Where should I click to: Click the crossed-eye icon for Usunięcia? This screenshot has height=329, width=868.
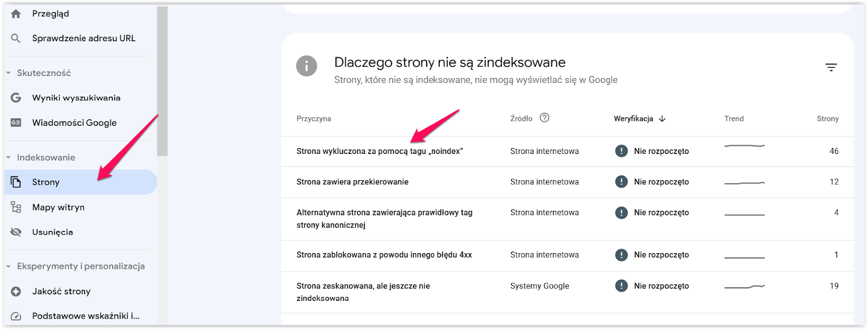[16, 232]
